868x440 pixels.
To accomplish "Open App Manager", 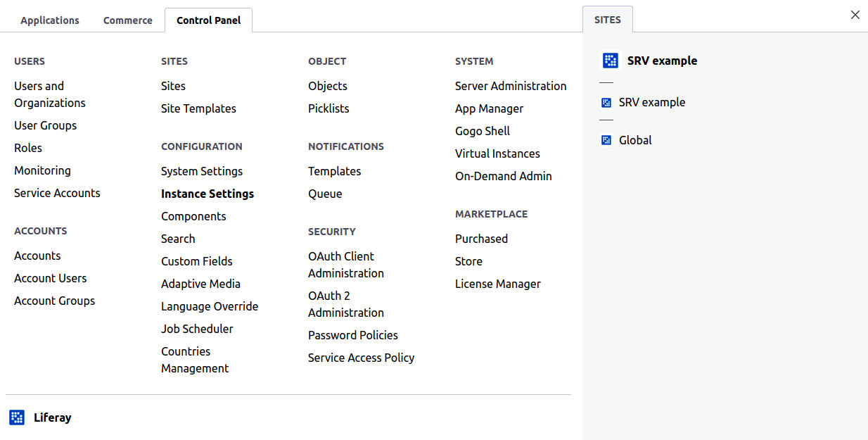I will 490,108.
